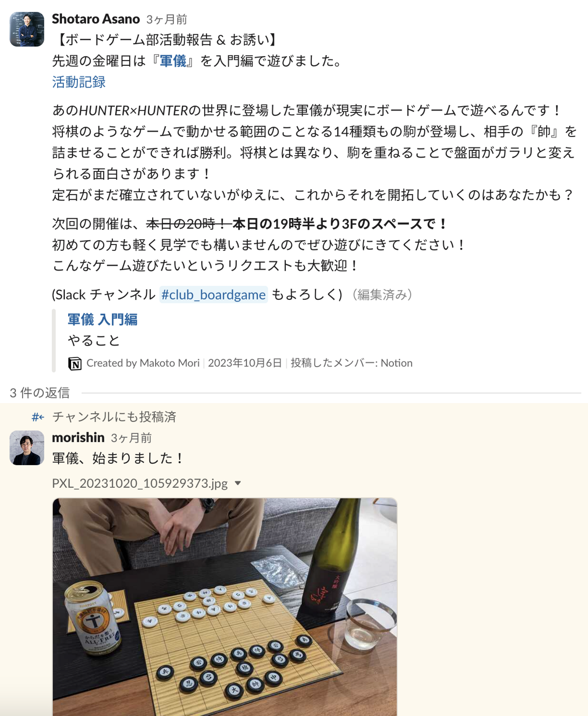Open the 軍儀 link in the message
The height and width of the screenshot is (716, 588).
173,61
